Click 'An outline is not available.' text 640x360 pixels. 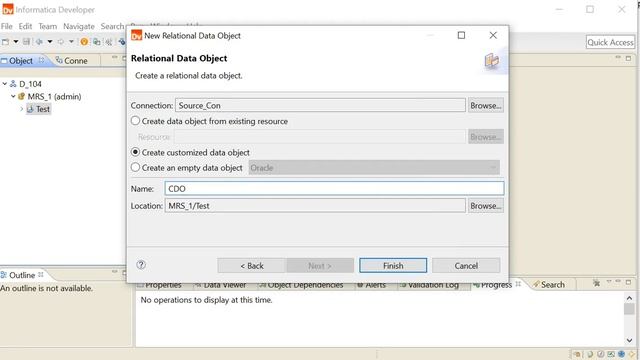tap(46, 288)
